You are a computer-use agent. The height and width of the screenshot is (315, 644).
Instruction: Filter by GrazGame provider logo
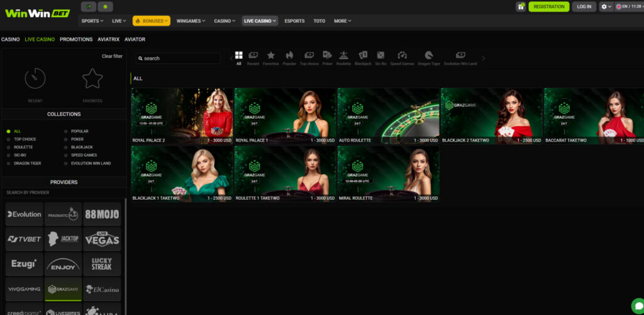[x=64, y=289]
